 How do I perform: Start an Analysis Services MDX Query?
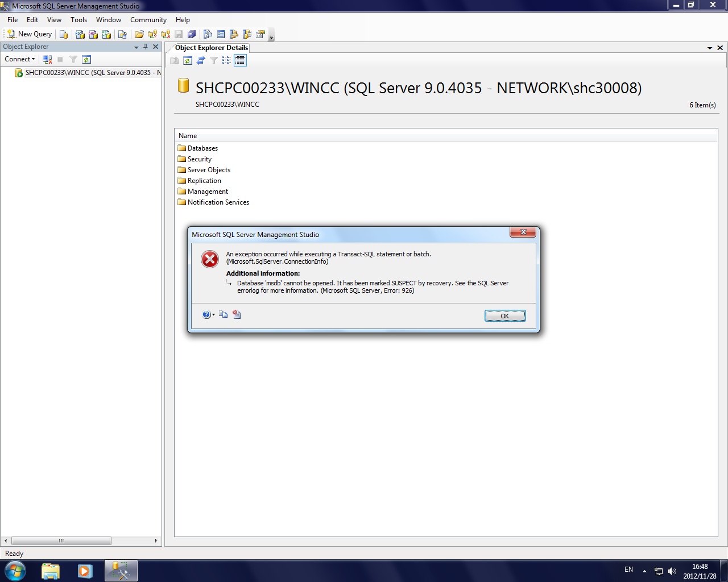[80, 34]
